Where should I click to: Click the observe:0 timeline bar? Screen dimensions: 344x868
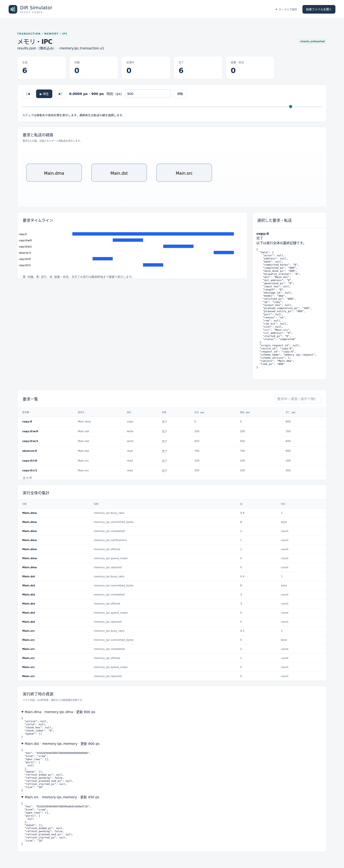224,252
